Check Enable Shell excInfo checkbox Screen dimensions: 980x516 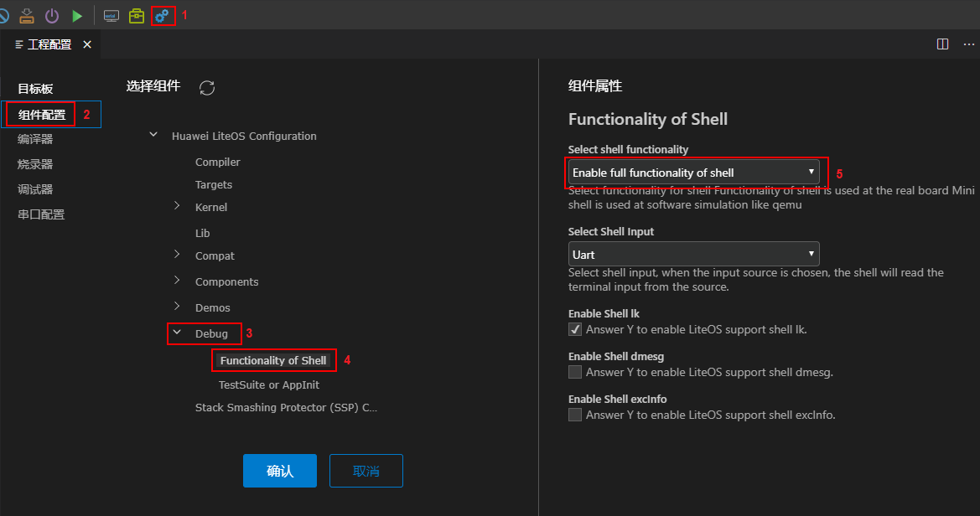[x=575, y=415]
